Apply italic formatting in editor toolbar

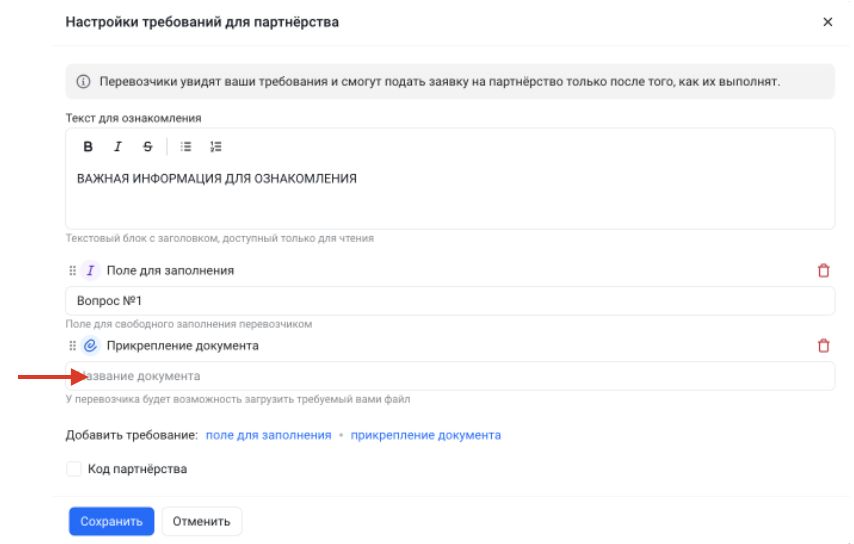118,146
